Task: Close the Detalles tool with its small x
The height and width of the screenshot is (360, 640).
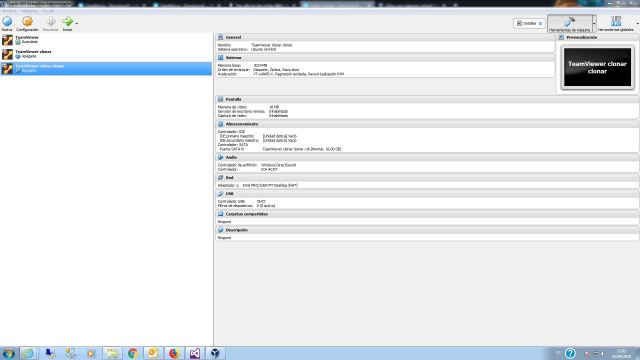Action: 540,24
